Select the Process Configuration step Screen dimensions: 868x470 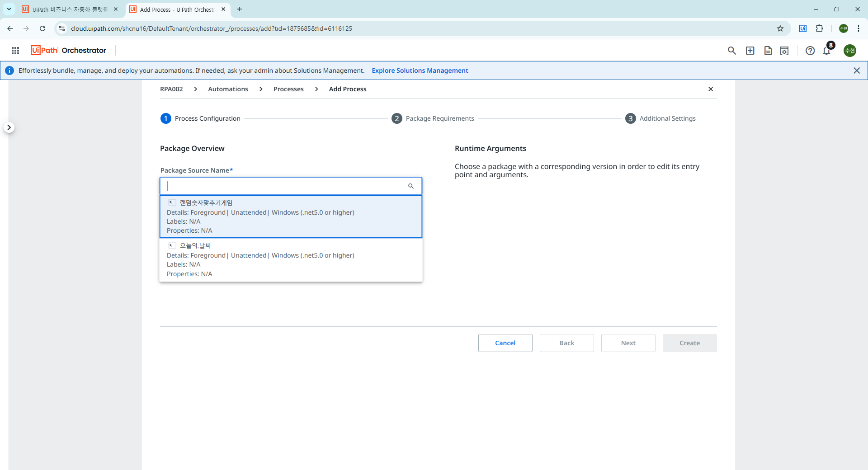point(200,118)
